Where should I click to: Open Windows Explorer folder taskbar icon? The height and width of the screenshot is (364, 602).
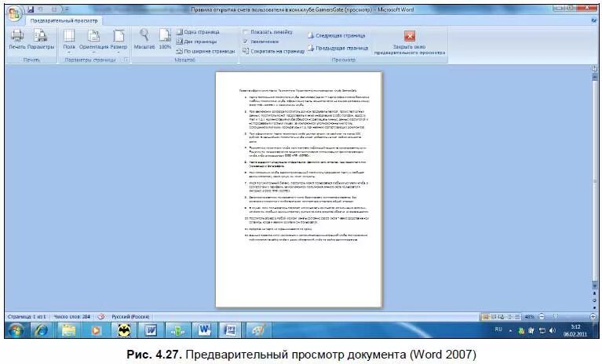point(69,330)
